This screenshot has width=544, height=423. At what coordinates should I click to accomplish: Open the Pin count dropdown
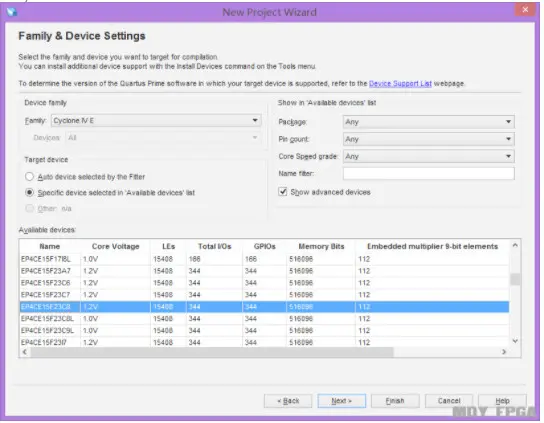[x=428, y=139]
